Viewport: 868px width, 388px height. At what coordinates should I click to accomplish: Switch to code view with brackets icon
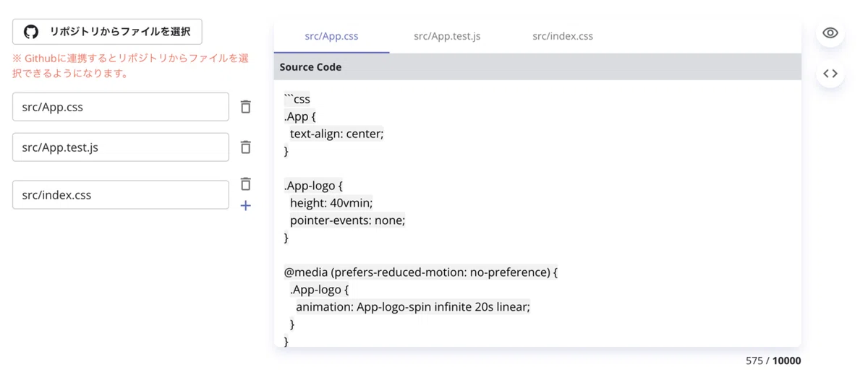[x=830, y=74]
